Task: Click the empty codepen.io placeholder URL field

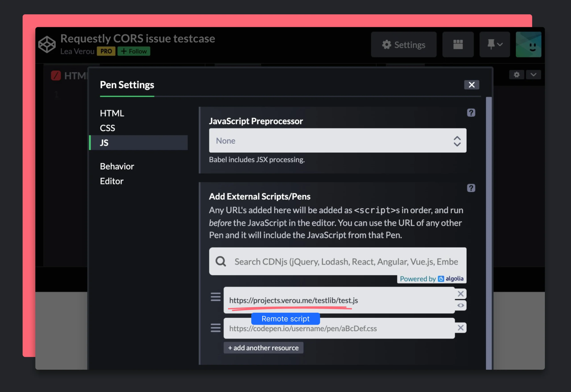Action: [x=339, y=328]
